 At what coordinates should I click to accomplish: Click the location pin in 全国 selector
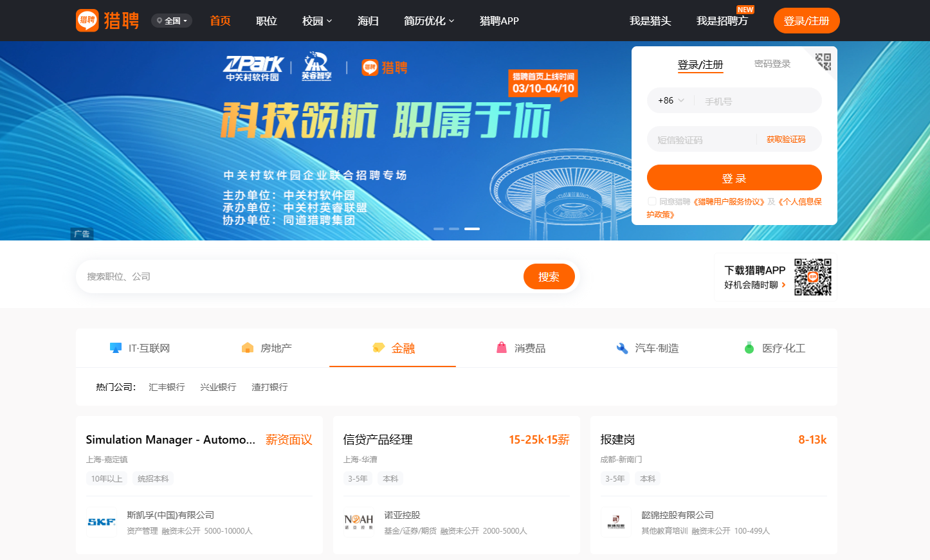(160, 21)
